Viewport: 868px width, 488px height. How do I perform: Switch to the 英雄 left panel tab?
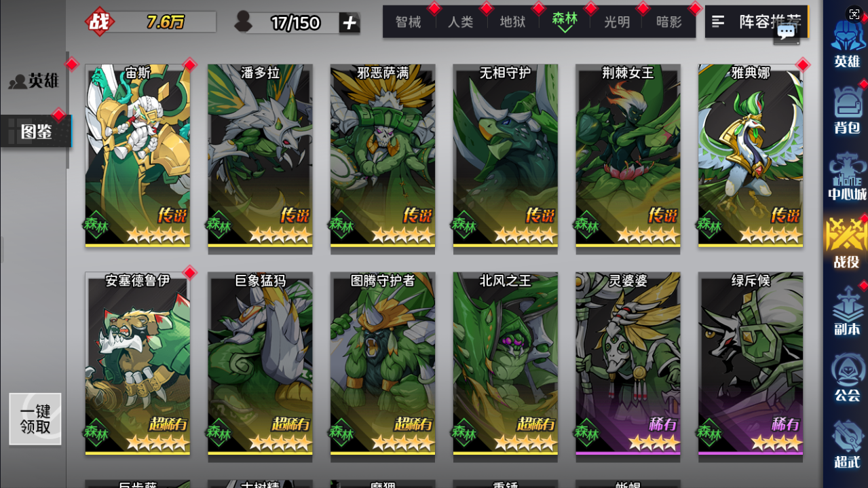[34, 81]
